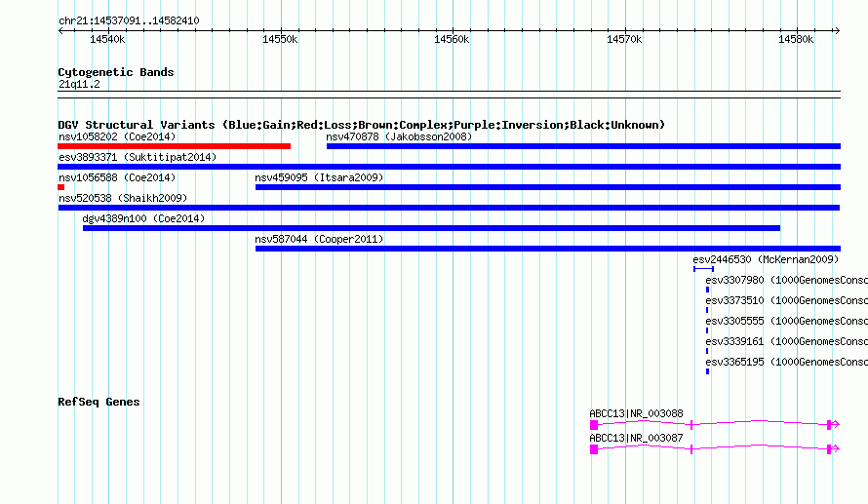
Task: Click the esv3893371 blue variant bar
Action: click(x=449, y=167)
